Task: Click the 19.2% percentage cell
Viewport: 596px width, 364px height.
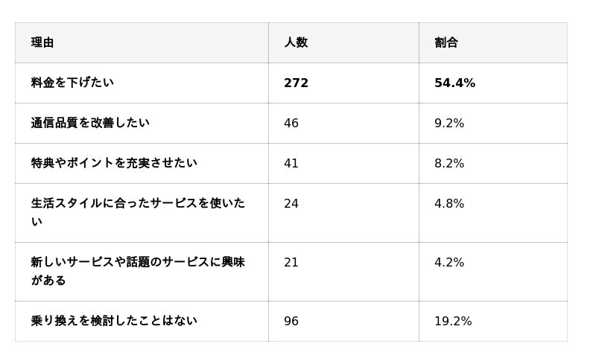Action: [453, 322]
